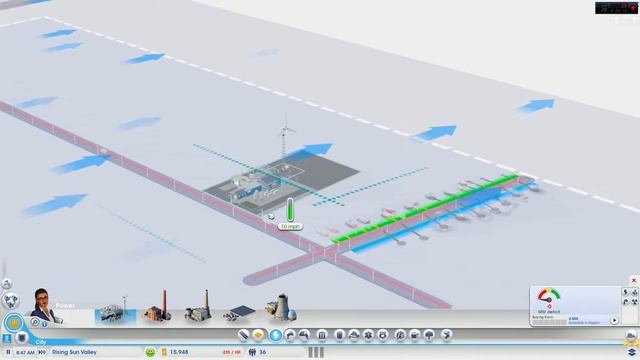Select the Solar Power Plant building
The height and width of the screenshot is (360, 640).
click(x=239, y=313)
